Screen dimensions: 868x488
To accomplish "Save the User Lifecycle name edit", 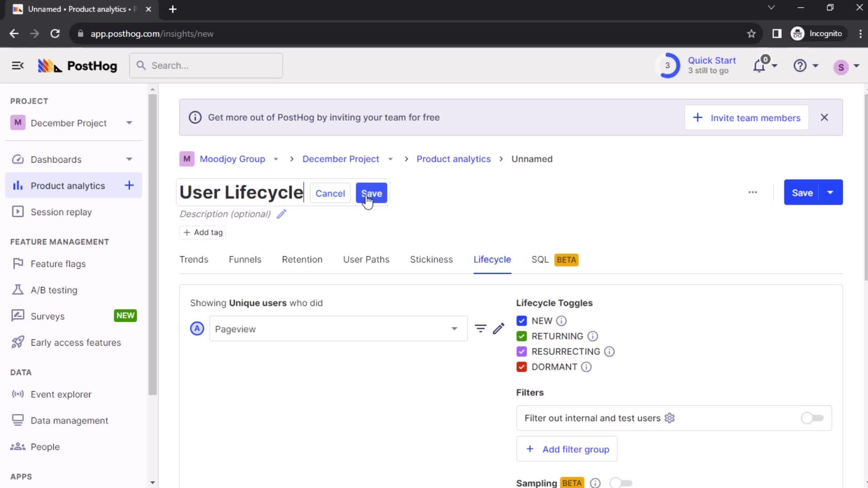I will pos(371,193).
